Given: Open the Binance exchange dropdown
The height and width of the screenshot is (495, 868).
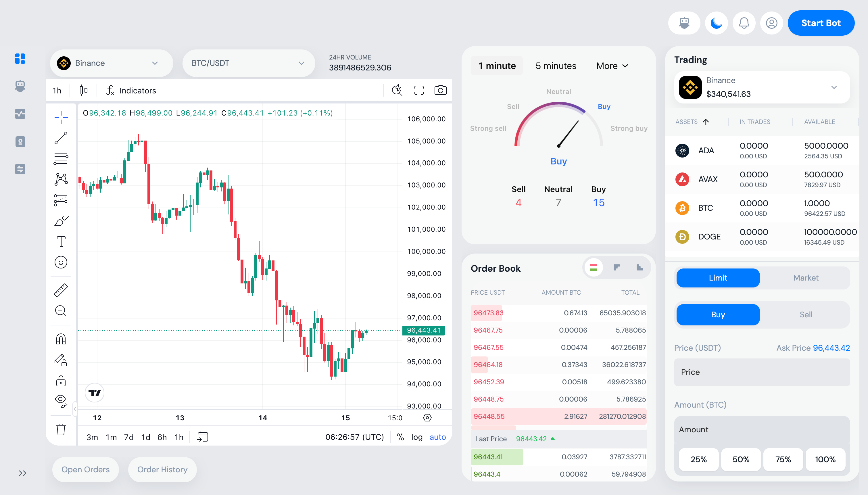Looking at the screenshot, I should click(111, 63).
